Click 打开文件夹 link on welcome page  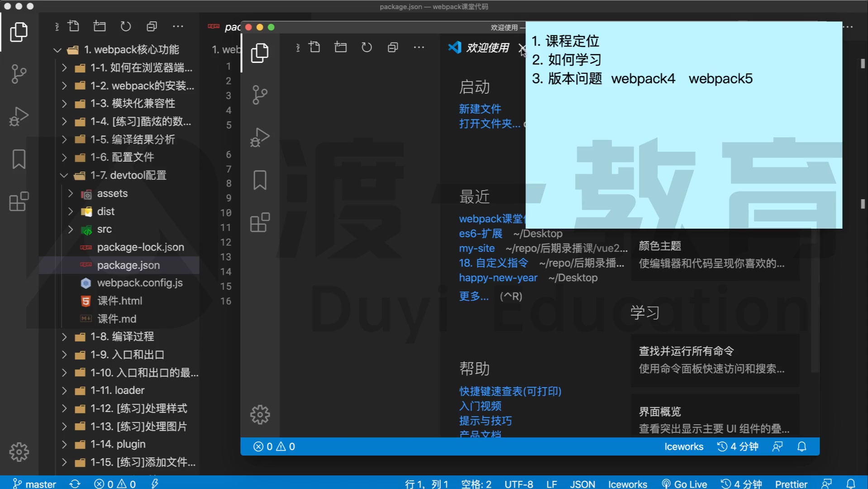pos(490,124)
